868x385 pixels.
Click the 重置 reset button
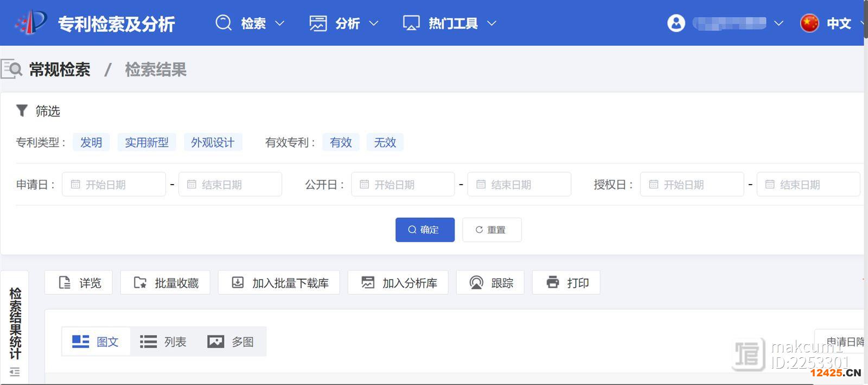492,230
